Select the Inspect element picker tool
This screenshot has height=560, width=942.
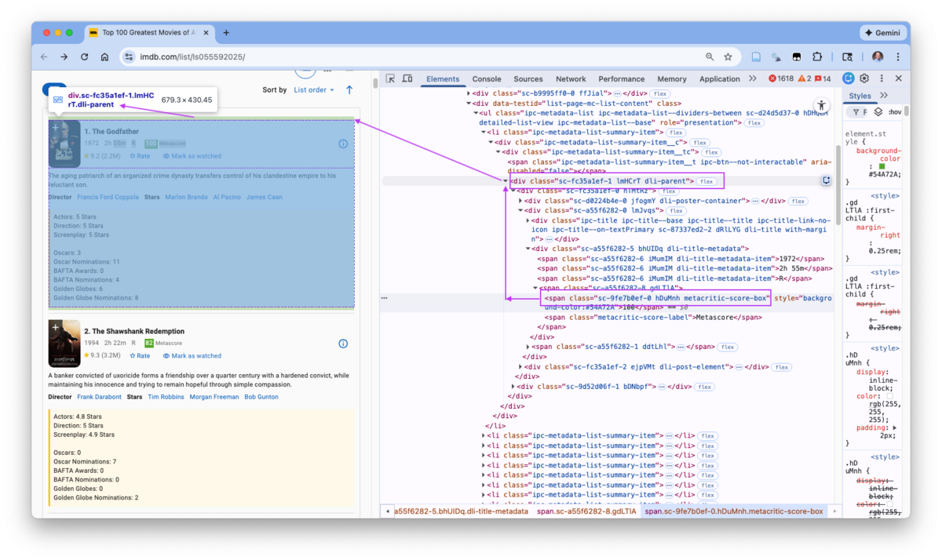tap(390, 78)
